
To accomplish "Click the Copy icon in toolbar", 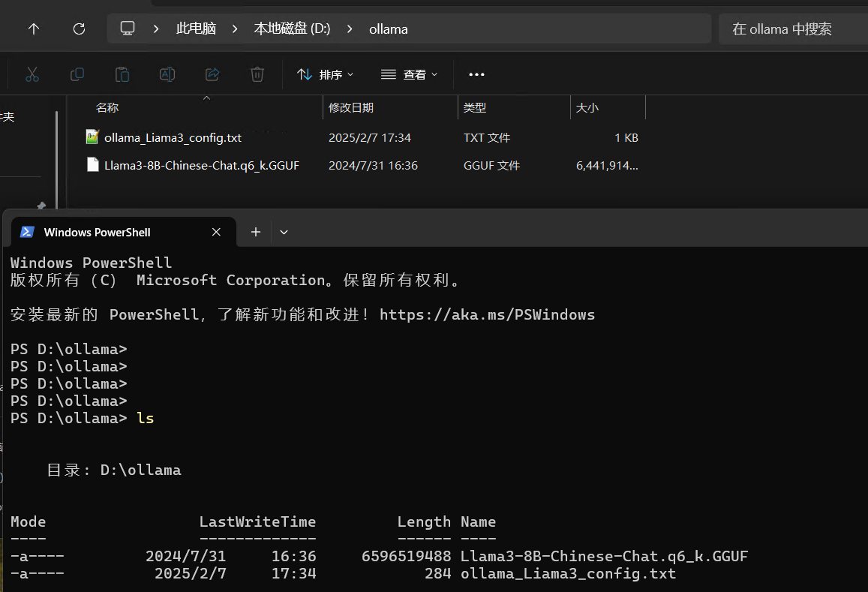I will (x=77, y=74).
